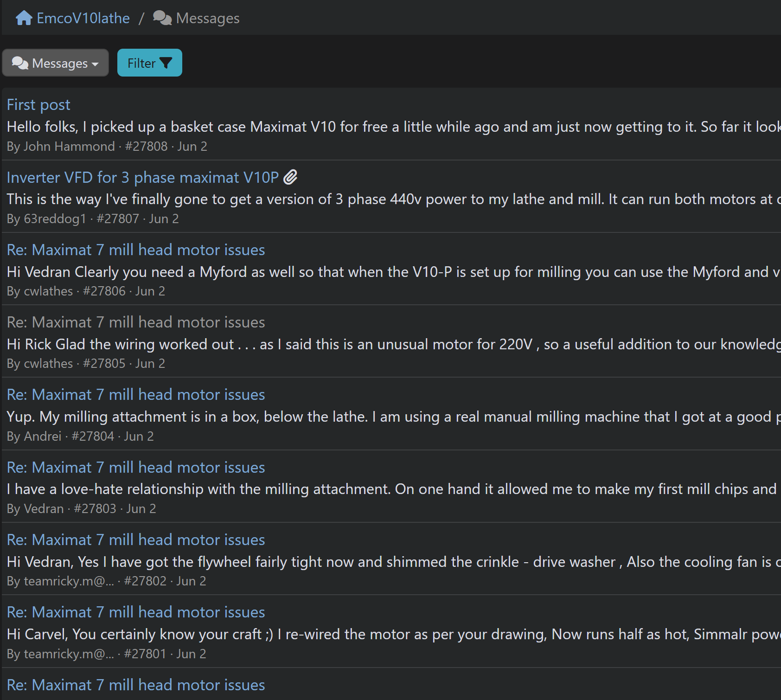This screenshot has width=781, height=700.
Task: Click the chat icon inside Messages dropdown button
Action: point(20,63)
